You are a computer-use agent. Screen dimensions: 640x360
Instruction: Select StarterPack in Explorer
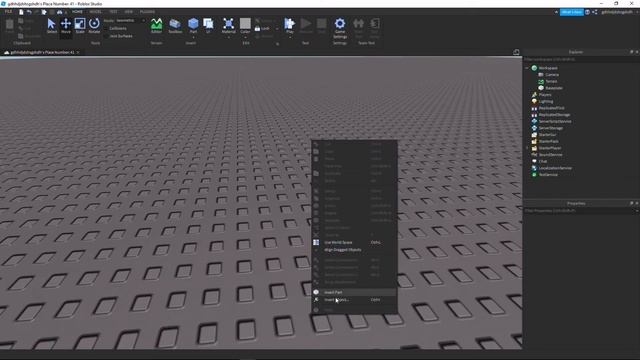pyautogui.click(x=549, y=141)
